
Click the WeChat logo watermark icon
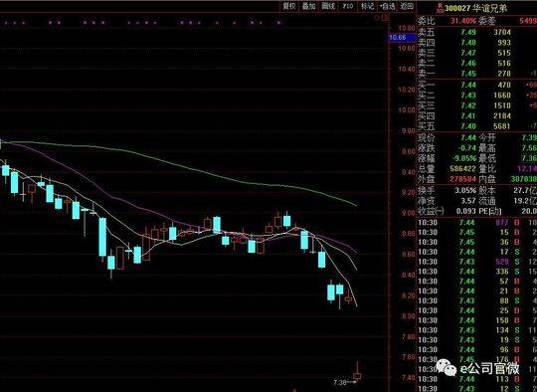[x=447, y=367]
